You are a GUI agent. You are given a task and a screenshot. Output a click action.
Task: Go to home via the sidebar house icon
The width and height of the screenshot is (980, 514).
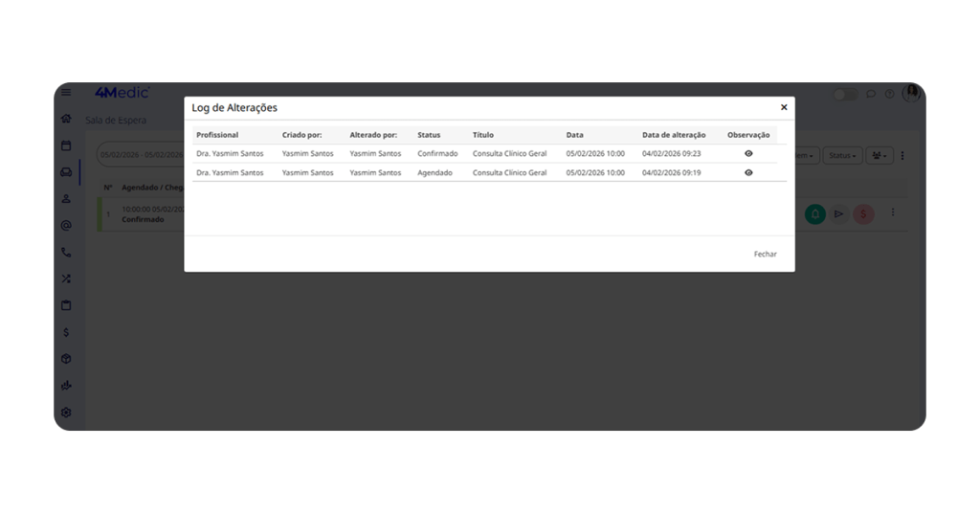point(66,120)
